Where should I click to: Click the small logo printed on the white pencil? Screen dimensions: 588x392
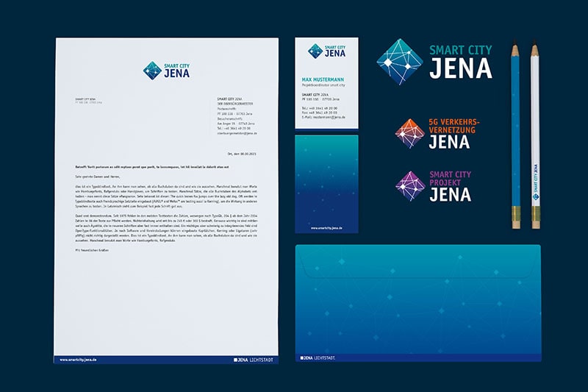pos(536,196)
